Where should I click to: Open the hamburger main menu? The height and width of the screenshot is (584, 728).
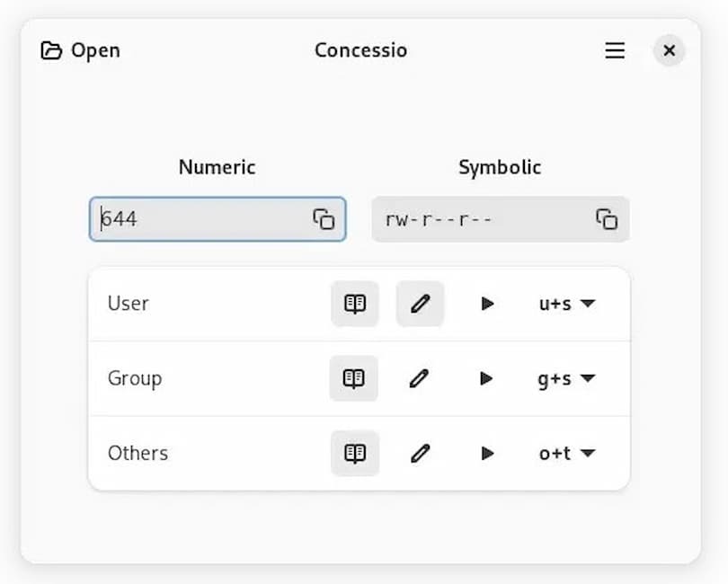(615, 50)
